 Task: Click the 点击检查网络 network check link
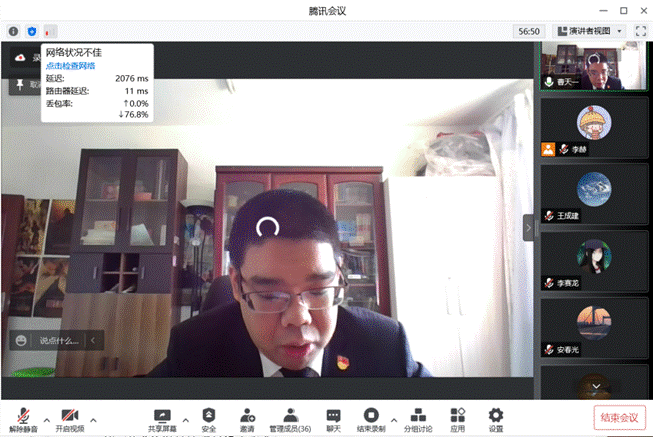click(70, 65)
